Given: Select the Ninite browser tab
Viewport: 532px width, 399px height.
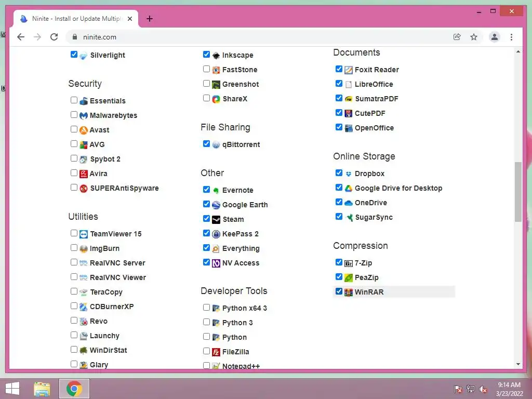Looking at the screenshot, I should 76,19.
